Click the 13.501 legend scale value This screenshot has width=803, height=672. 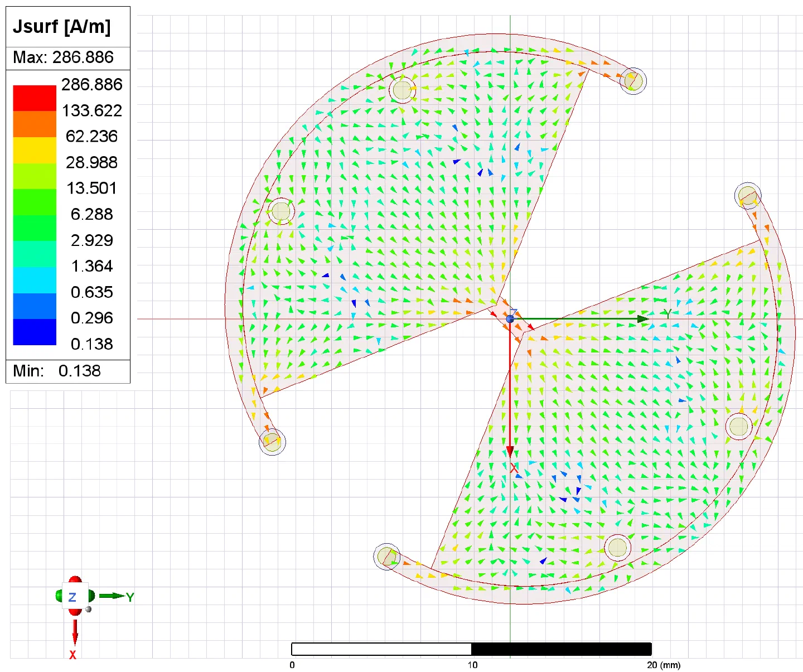click(92, 188)
